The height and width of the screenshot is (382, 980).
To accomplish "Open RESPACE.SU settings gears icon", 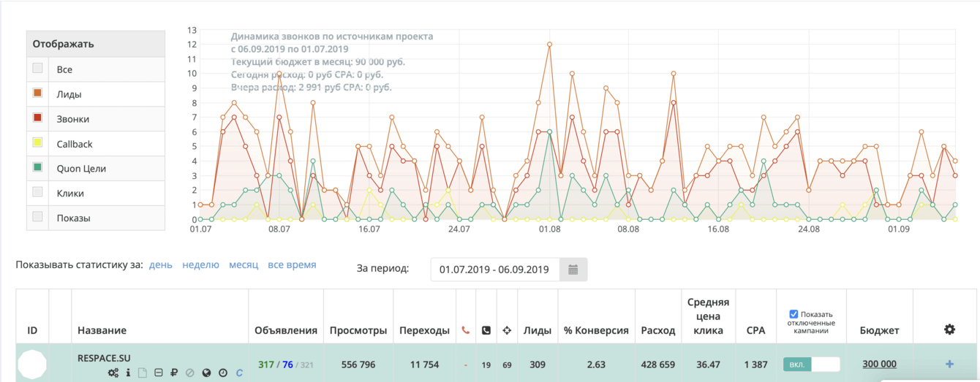I will click(113, 373).
